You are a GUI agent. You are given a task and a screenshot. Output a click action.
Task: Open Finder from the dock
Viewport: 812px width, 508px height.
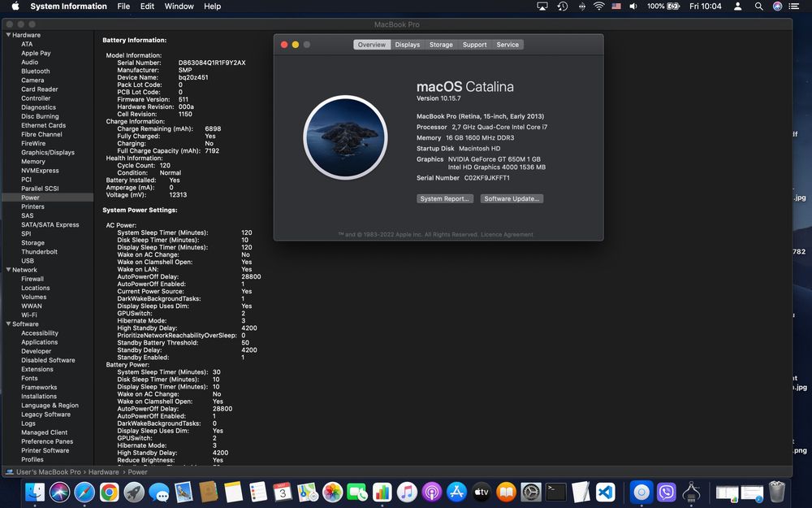[x=35, y=492]
